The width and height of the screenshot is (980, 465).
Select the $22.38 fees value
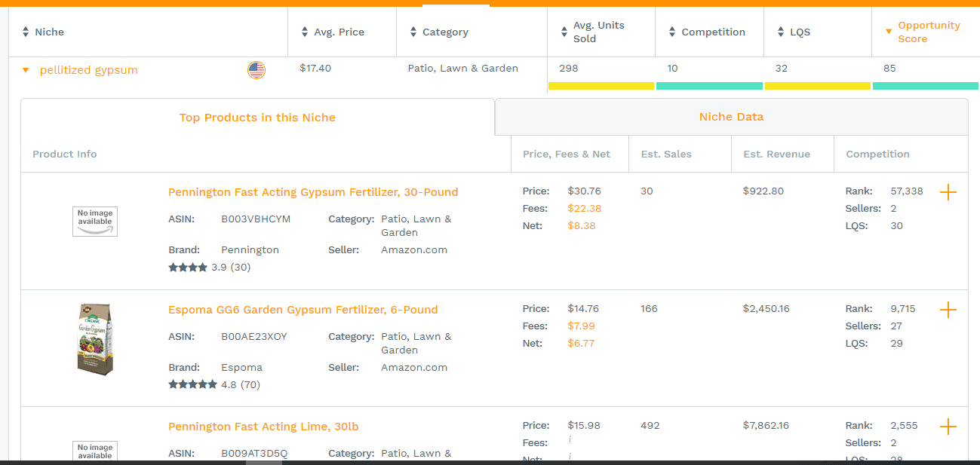585,209
